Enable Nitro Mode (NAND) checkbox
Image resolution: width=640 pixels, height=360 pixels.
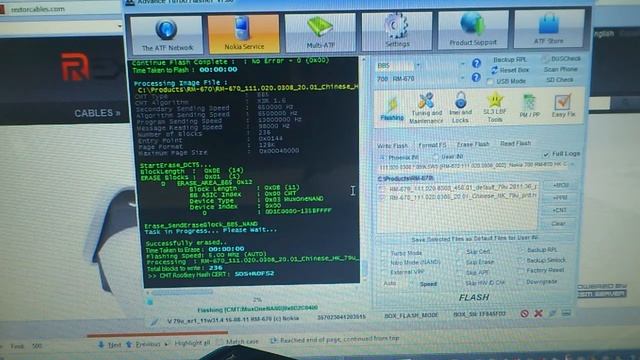[x=384, y=263]
